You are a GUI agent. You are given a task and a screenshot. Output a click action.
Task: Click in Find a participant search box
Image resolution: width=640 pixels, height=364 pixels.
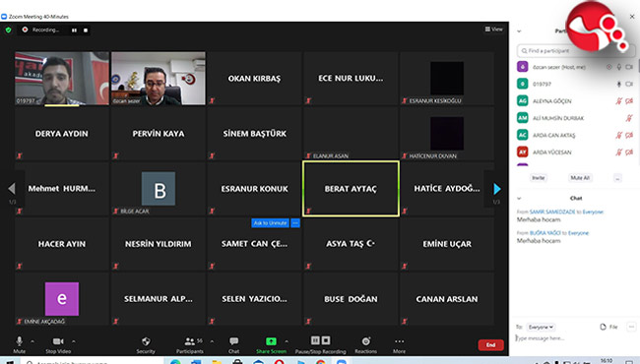click(x=576, y=51)
